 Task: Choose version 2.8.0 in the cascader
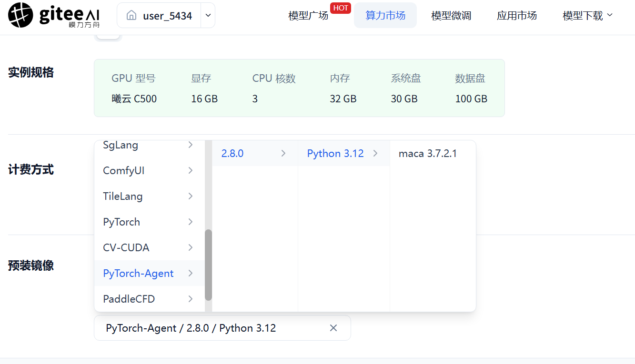(x=255, y=153)
